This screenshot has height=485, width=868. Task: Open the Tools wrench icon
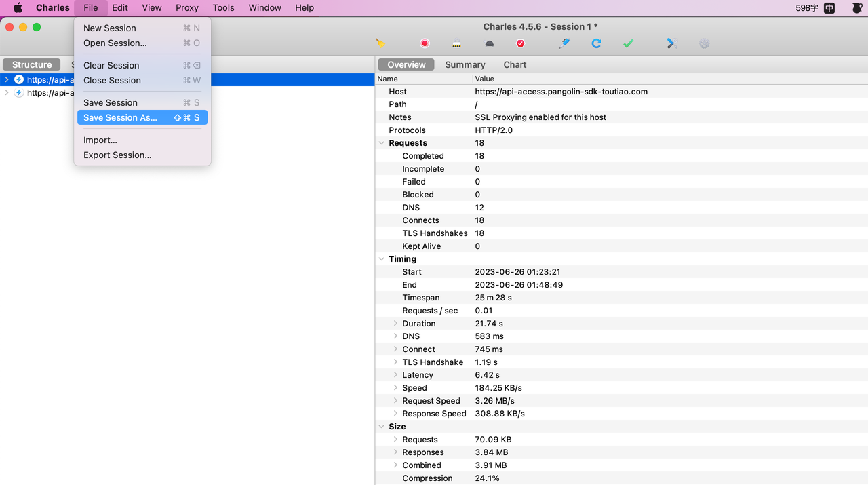coord(672,43)
